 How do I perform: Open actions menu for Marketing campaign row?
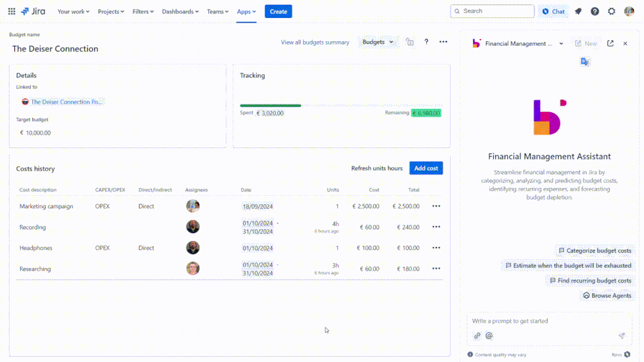pos(436,206)
